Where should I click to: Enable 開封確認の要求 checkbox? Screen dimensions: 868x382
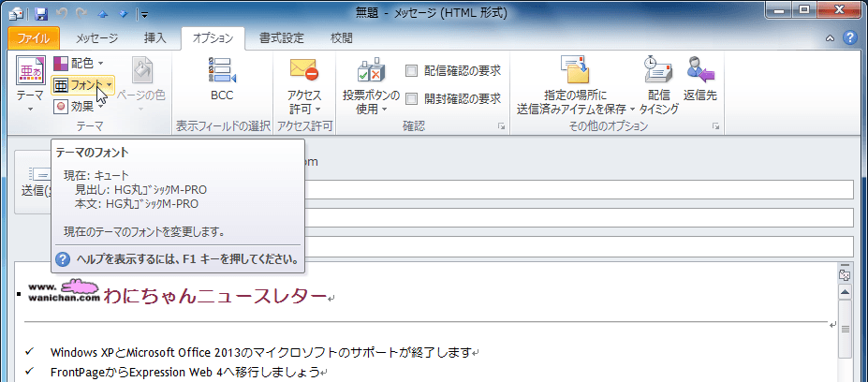point(411,99)
